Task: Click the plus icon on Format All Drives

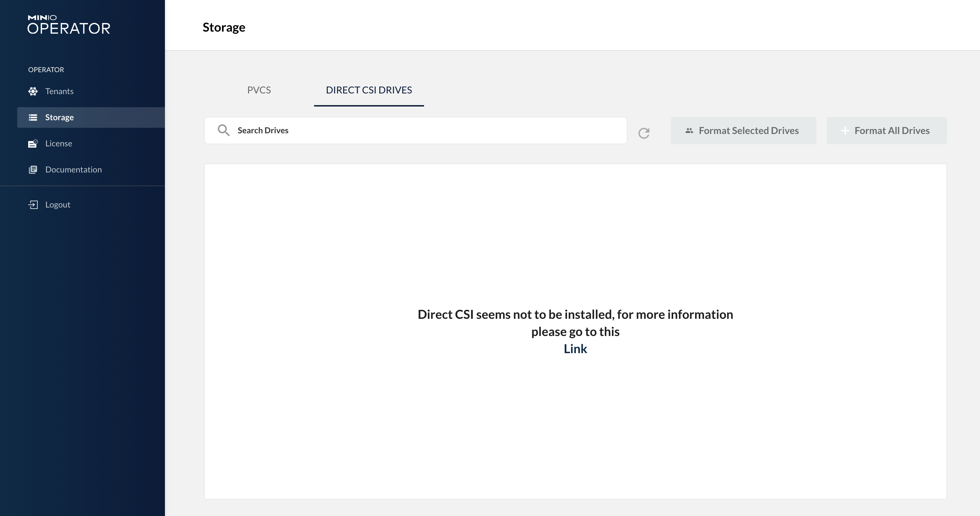Action: click(845, 131)
